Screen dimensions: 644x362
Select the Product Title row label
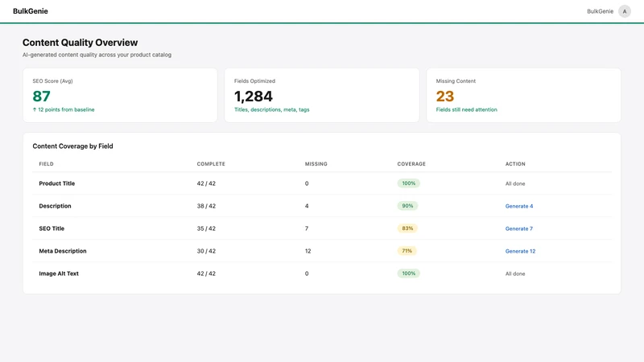pos(57,183)
